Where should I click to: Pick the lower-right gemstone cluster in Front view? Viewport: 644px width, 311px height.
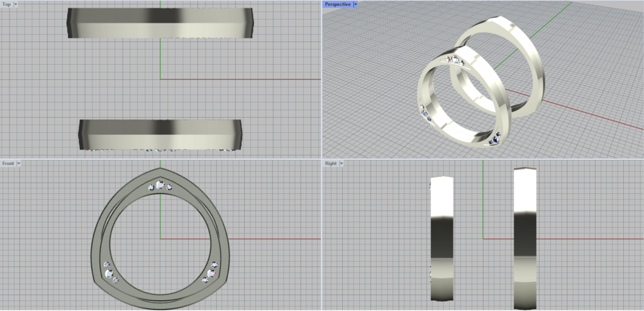click(x=211, y=273)
